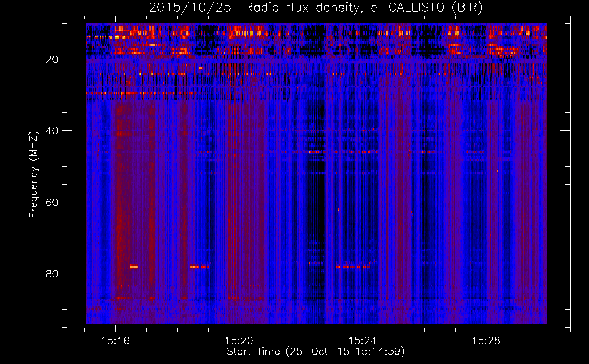Click the 15:24 time tick label
The width and height of the screenshot is (589, 364).
click(363, 341)
